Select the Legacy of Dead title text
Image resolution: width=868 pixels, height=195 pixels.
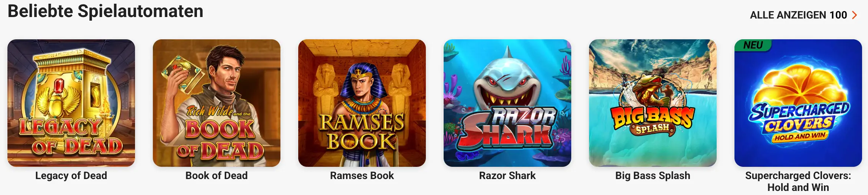[x=71, y=176]
